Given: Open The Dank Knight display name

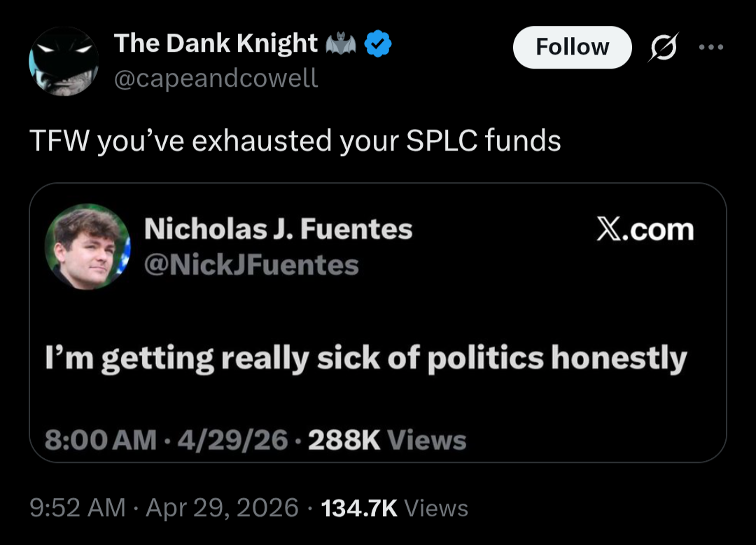Looking at the screenshot, I should 216,43.
